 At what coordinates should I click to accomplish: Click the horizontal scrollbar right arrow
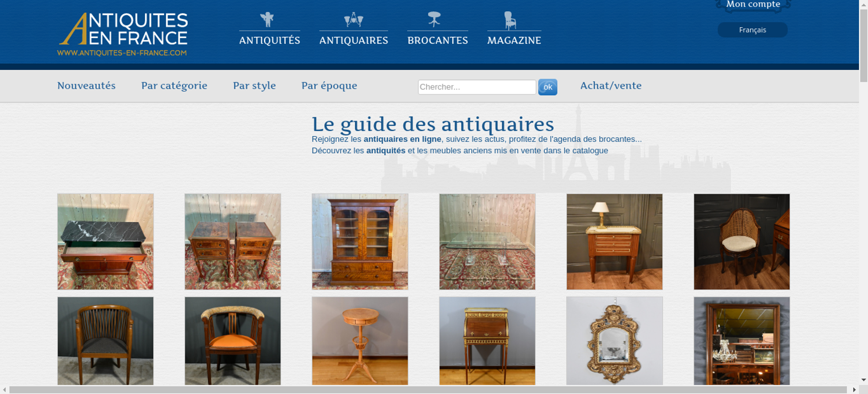854,390
